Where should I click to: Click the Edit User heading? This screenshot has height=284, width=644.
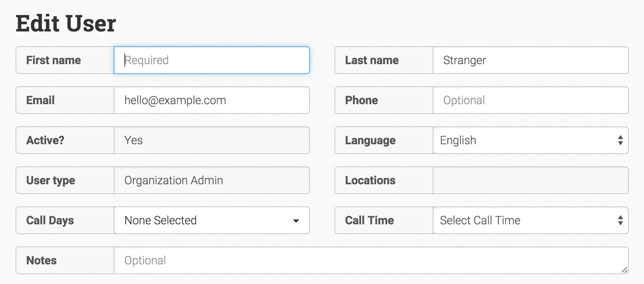(66, 23)
